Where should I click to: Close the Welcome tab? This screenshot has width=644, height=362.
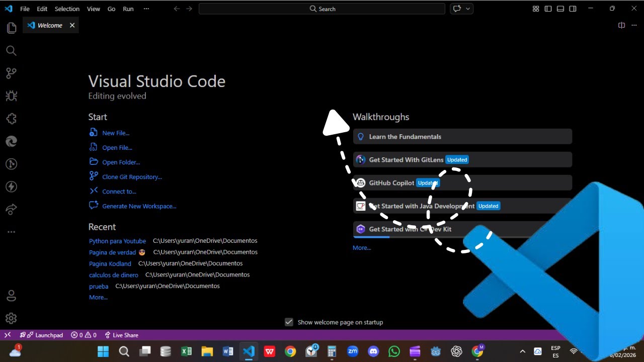[x=72, y=25]
